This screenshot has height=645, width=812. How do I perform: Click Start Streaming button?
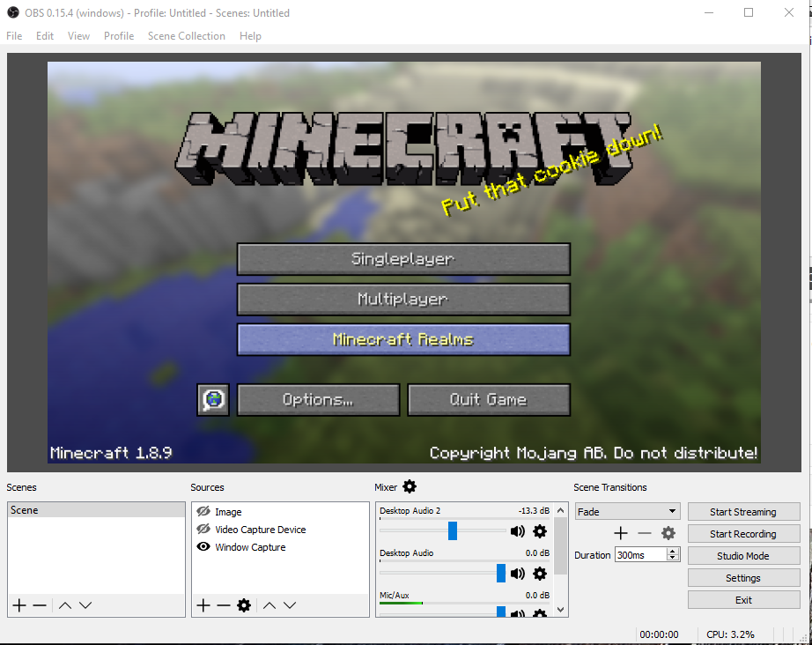tap(743, 512)
